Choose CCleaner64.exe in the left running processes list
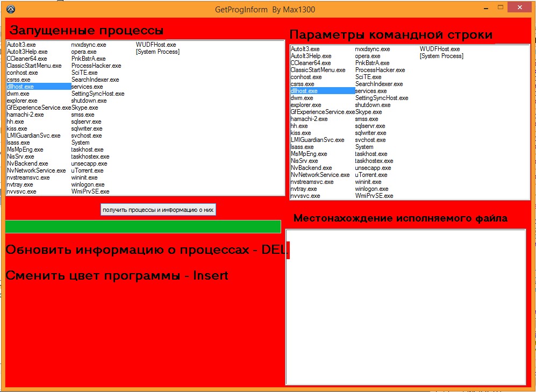The height and width of the screenshot is (392, 536). pos(27,59)
